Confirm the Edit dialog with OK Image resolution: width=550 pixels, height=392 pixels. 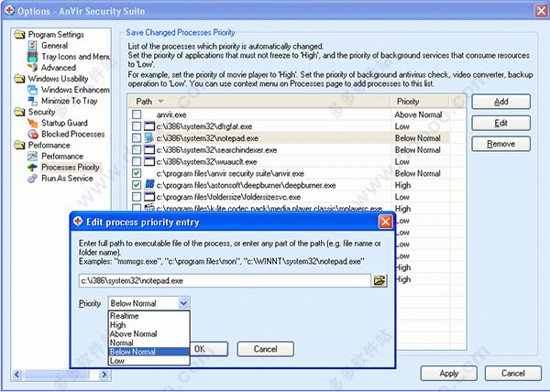tap(209, 349)
